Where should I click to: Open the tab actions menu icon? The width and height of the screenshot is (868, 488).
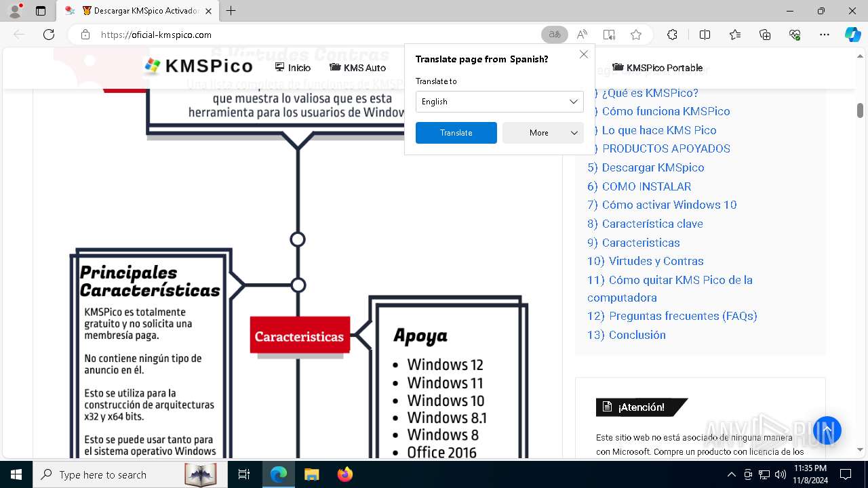coord(41,11)
